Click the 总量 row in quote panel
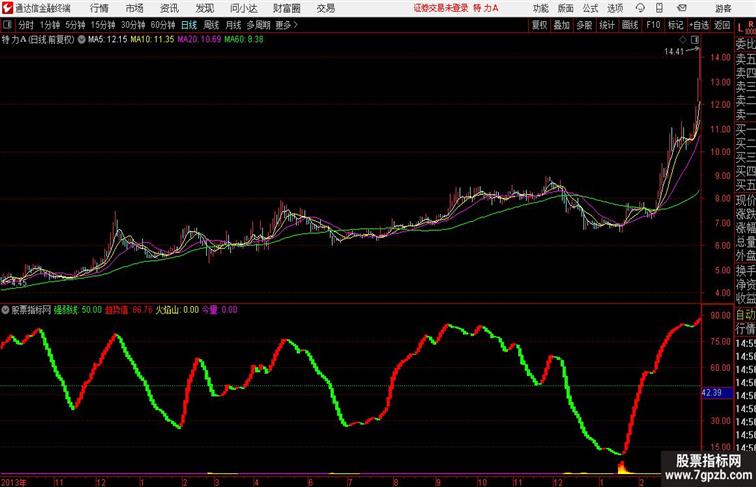 click(745, 242)
